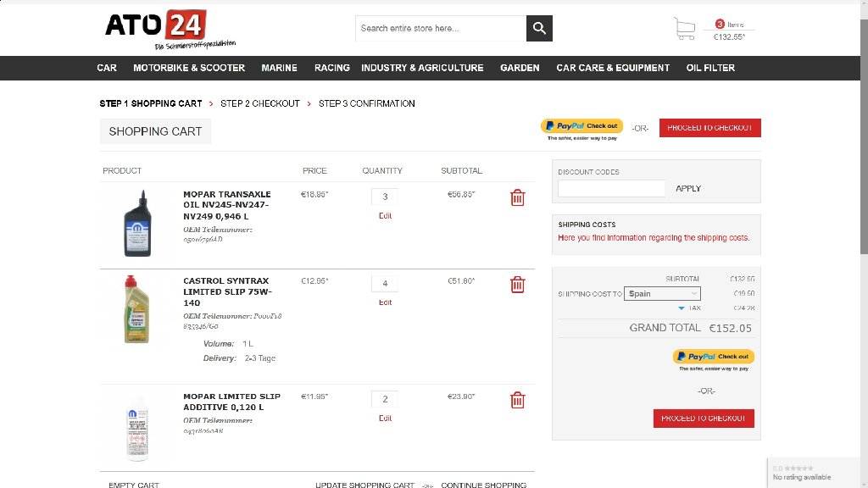Click top Proceed to Checkout button
868x488 pixels.
click(709, 128)
